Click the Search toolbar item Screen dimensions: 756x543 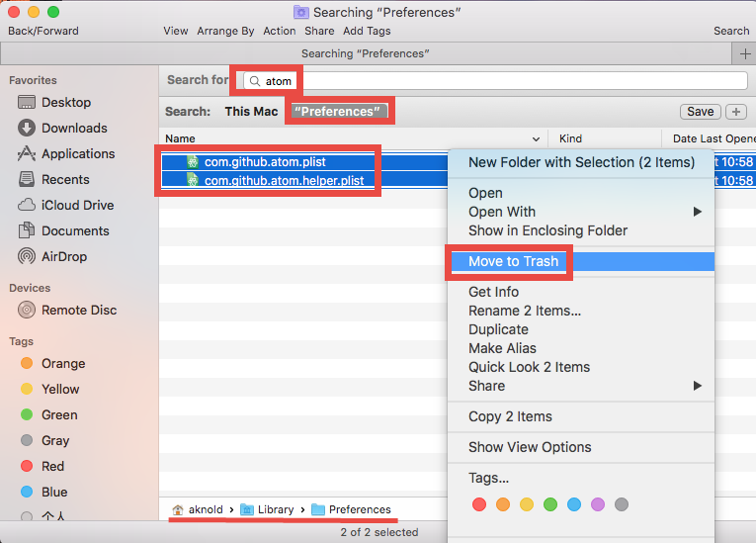(x=731, y=31)
